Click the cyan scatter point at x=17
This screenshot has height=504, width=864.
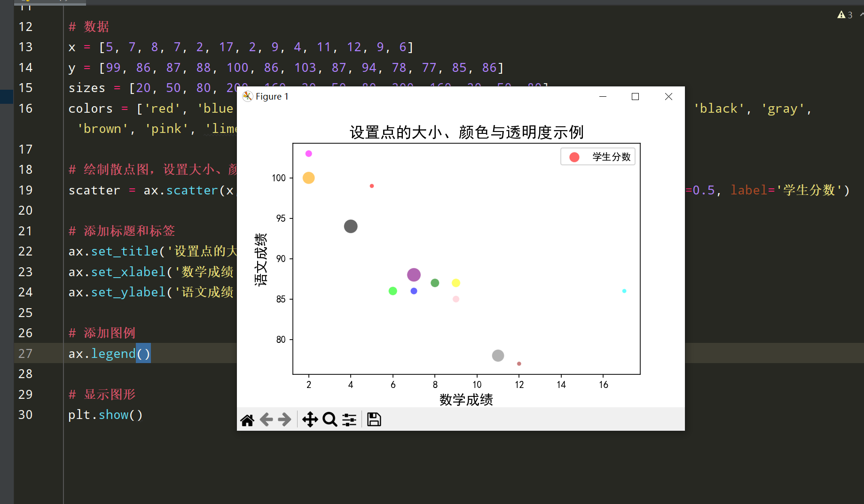point(624,291)
